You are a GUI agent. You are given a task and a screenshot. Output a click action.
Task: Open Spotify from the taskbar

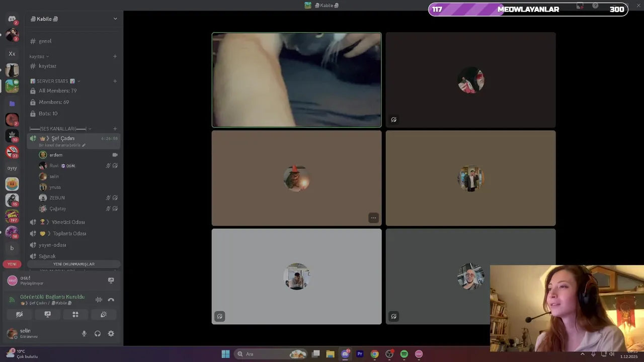(x=404, y=354)
